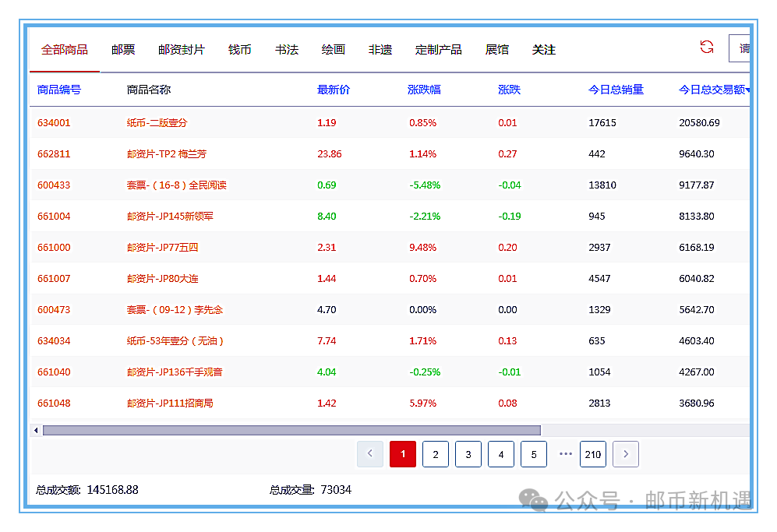Open the 邮资封片 tab
This screenshot has width=777, height=532.
click(x=181, y=50)
